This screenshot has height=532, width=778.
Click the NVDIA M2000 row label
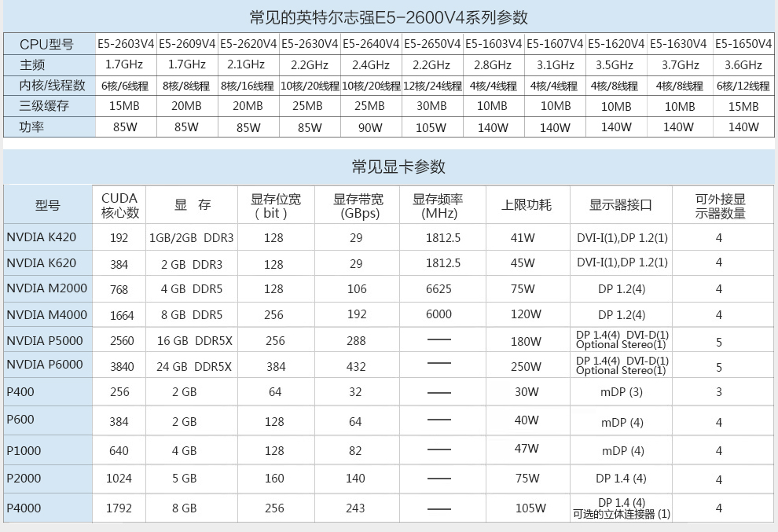pos(46,288)
